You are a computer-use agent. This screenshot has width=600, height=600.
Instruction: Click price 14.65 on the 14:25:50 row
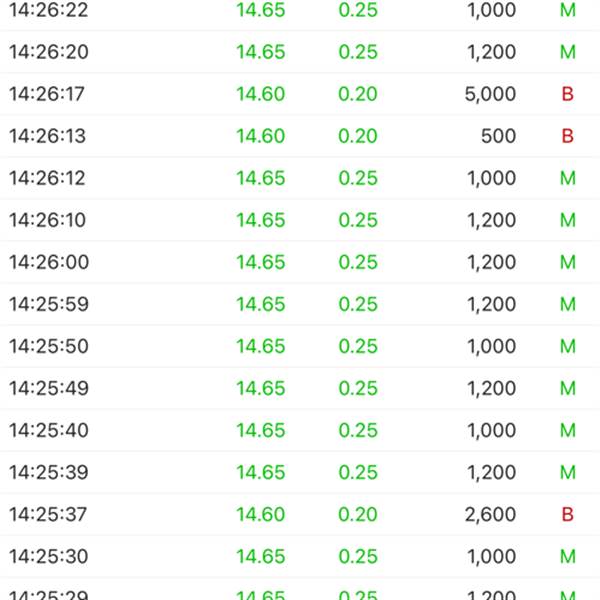coord(261,346)
